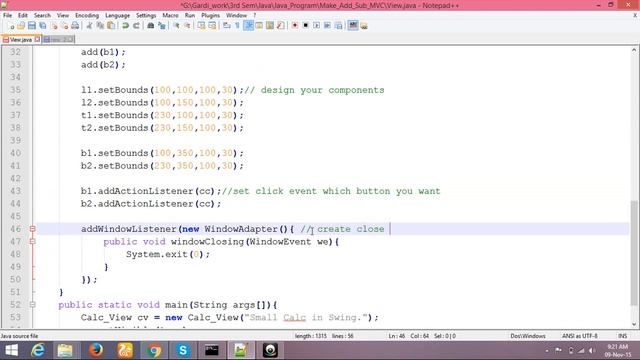640x360 pixels.
Task: Open the Language menu
Action: 118,15
